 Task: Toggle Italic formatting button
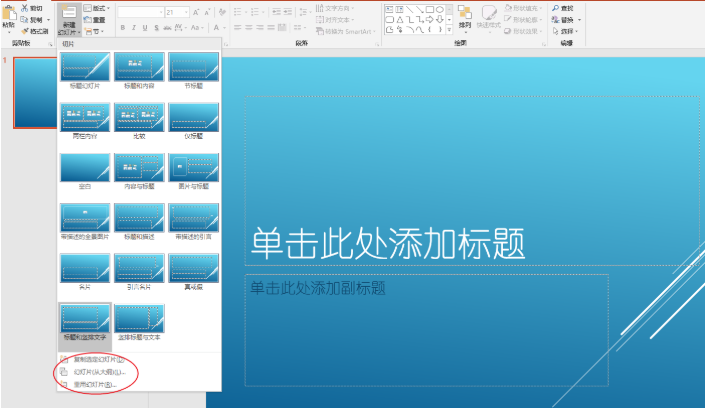134,29
